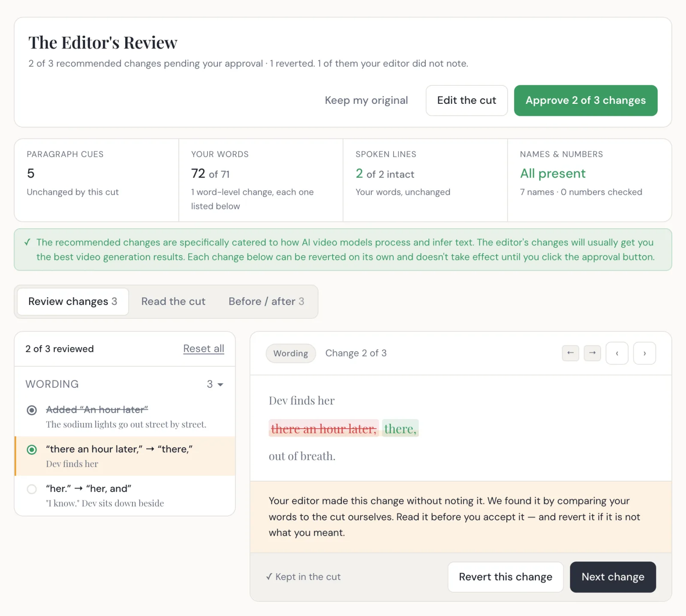This screenshot has width=686, height=616.
Task: Click '7 names · 0 numbers checked'
Action: coord(581,192)
